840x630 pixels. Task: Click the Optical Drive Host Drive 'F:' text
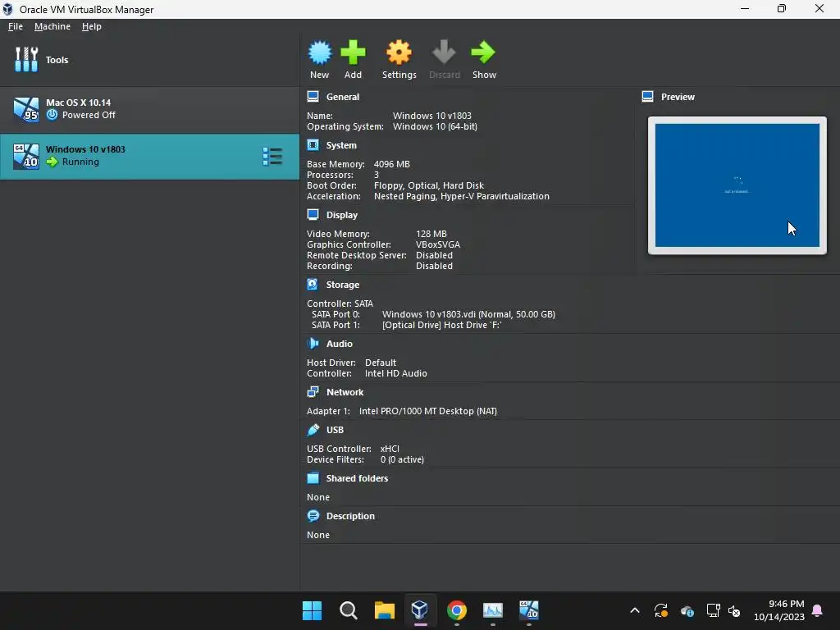pos(442,325)
